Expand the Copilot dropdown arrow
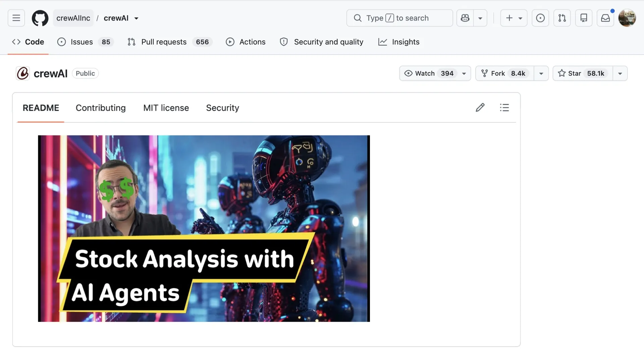The height and width of the screenshot is (362, 644). point(480,18)
